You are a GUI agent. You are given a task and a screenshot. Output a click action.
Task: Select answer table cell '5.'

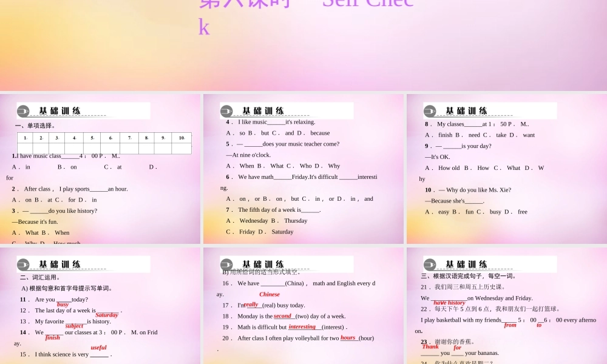(92, 138)
